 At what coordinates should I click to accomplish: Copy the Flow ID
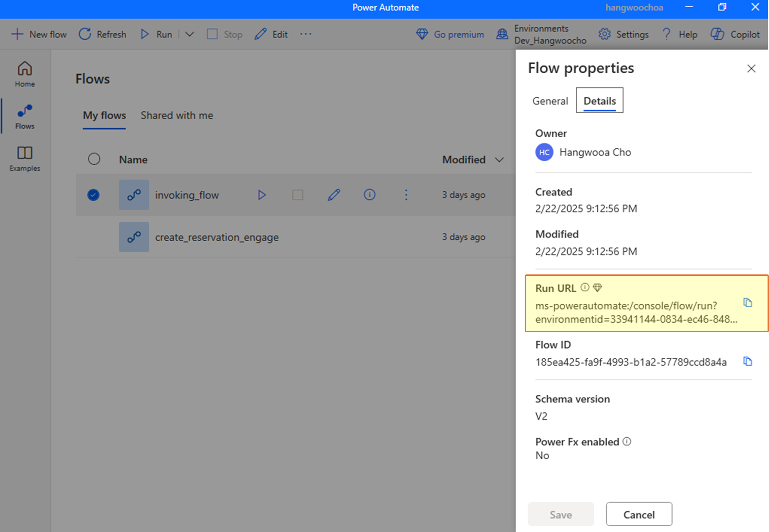coord(747,362)
